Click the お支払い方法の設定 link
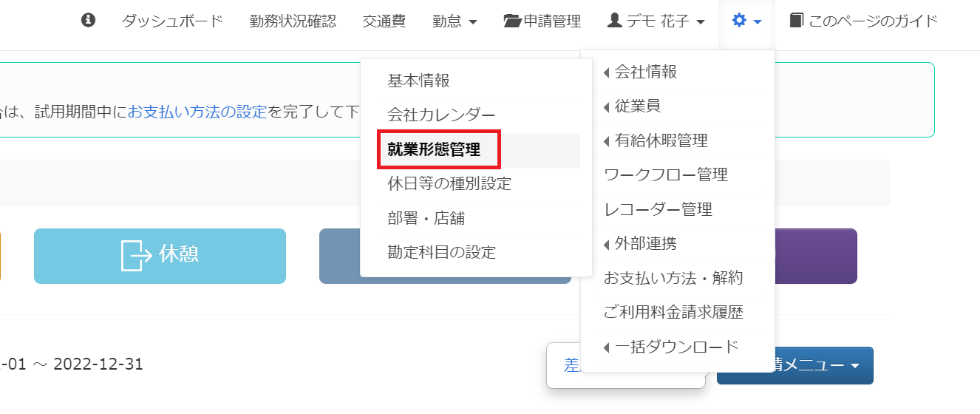980x414 pixels. [x=197, y=112]
